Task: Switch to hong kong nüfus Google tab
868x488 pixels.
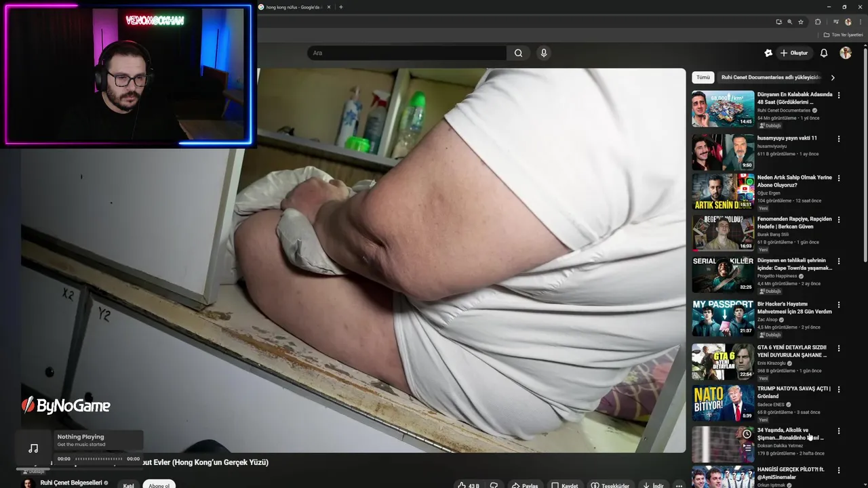Action: tap(294, 7)
